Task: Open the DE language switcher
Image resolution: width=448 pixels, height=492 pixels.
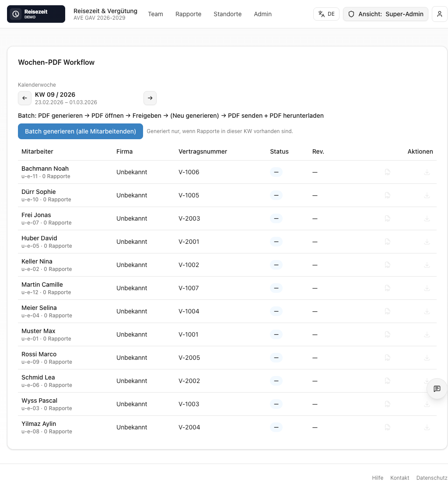Action: [x=326, y=14]
